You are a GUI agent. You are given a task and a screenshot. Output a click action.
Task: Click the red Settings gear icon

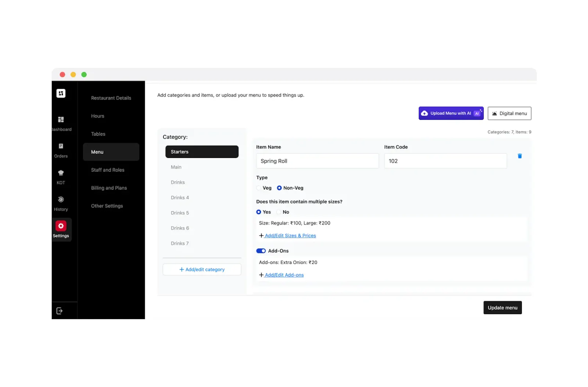click(61, 226)
